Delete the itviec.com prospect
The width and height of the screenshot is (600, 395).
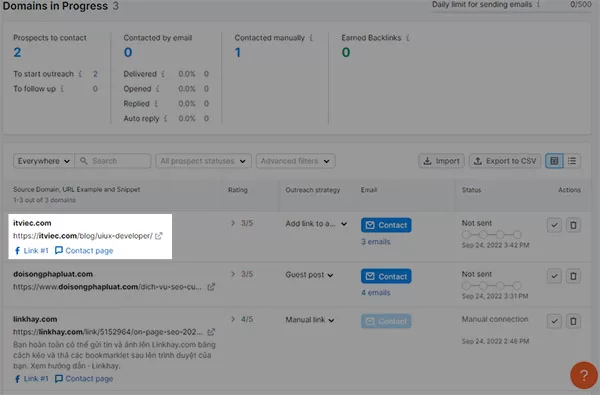tap(573, 225)
